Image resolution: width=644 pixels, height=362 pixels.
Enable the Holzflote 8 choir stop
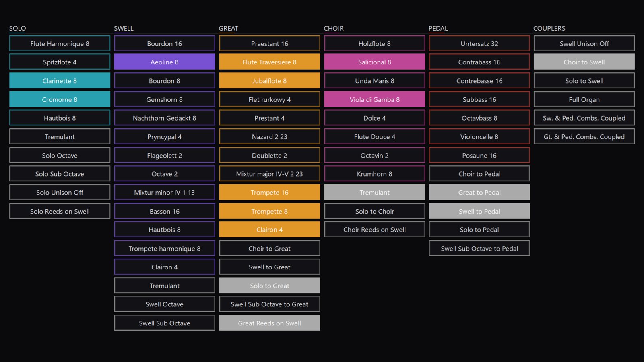pos(375,43)
